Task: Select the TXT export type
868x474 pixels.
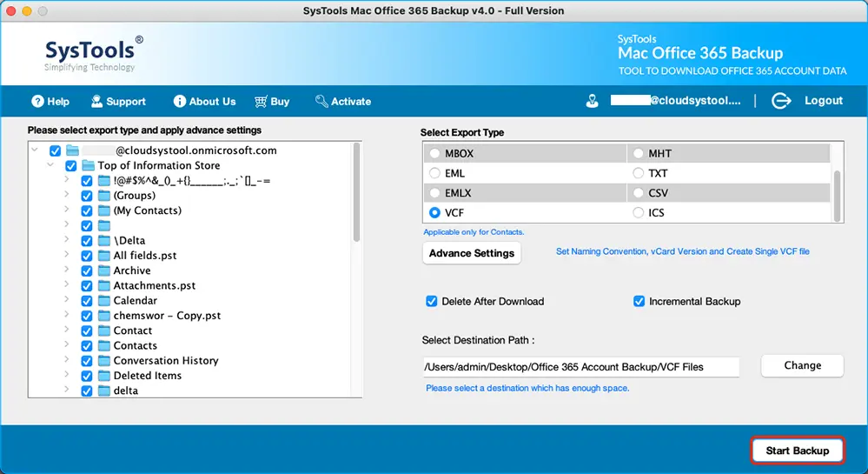Action: [639, 174]
